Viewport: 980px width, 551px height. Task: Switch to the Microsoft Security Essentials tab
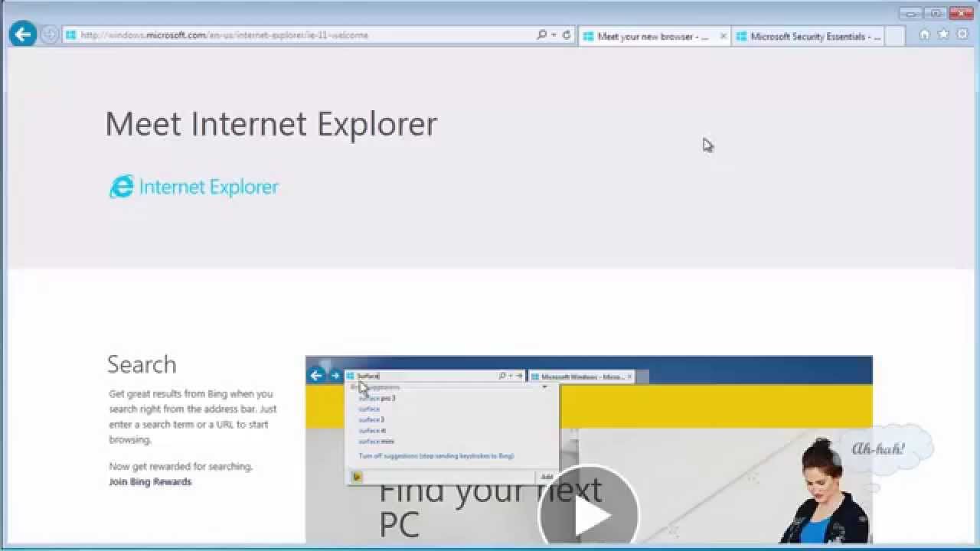(808, 36)
